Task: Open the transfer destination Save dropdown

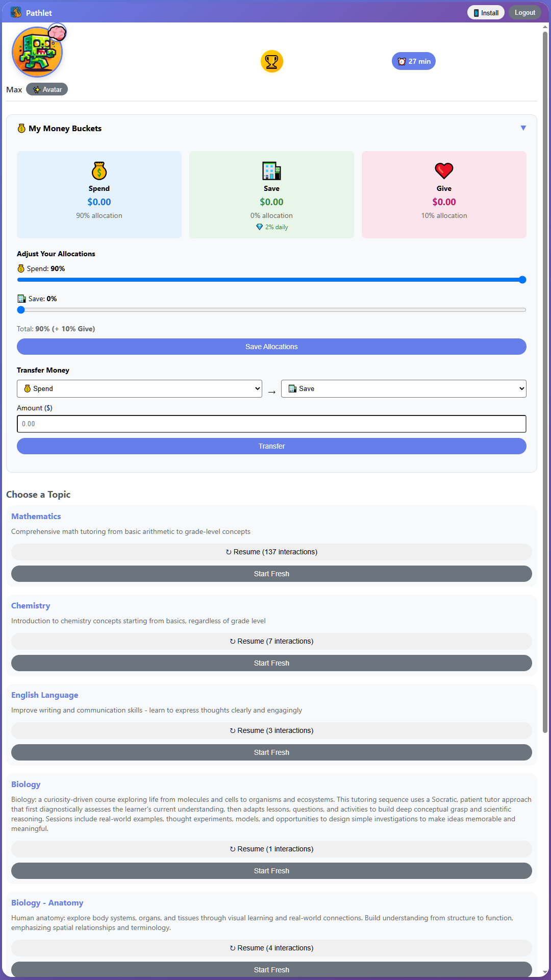Action: click(x=404, y=388)
